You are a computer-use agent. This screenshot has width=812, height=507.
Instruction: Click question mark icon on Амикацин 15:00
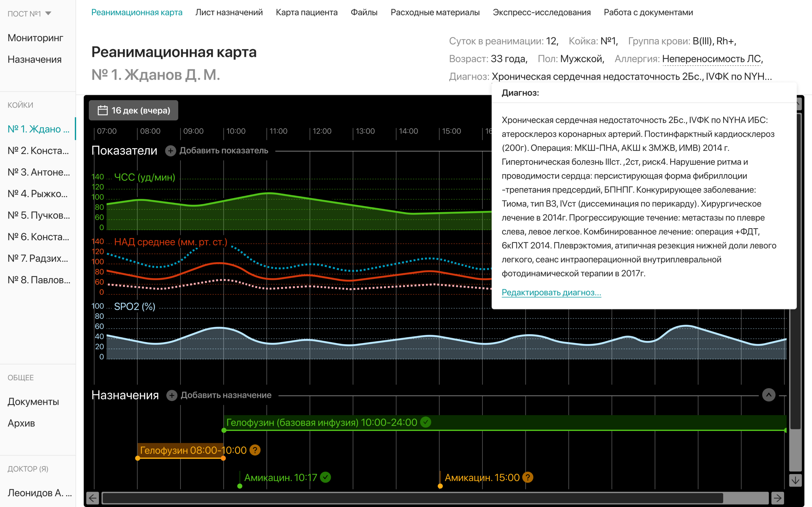[528, 477]
